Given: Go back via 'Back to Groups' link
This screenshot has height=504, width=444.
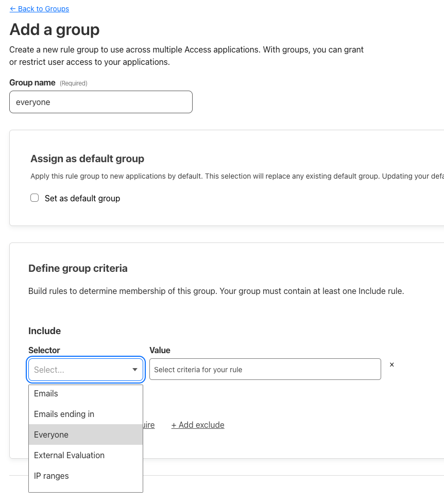Looking at the screenshot, I should click(x=39, y=9).
